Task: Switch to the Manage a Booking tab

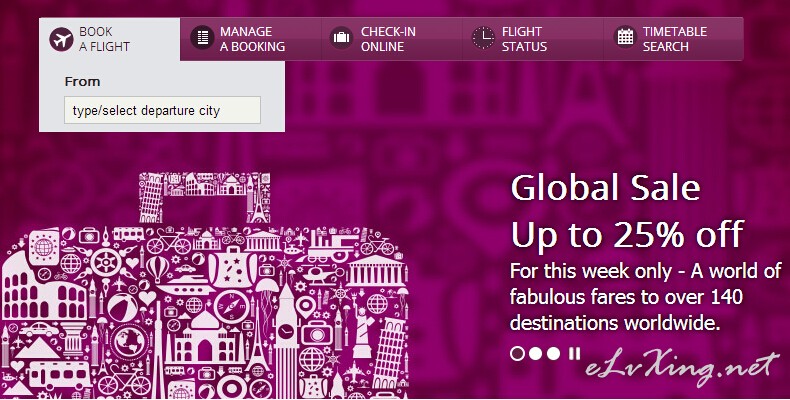Action: coord(250,39)
